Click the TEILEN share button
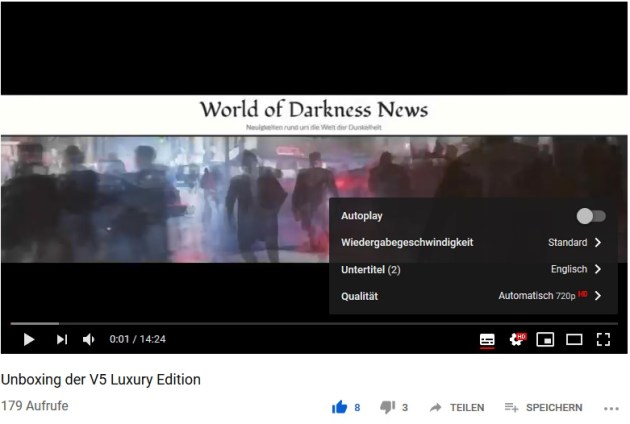Image resolution: width=630 pixels, height=424 pixels. (x=457, y=408)
